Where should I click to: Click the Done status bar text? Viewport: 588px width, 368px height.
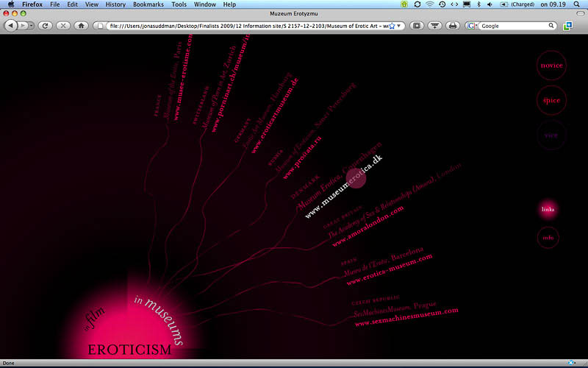tap(8, 363)
